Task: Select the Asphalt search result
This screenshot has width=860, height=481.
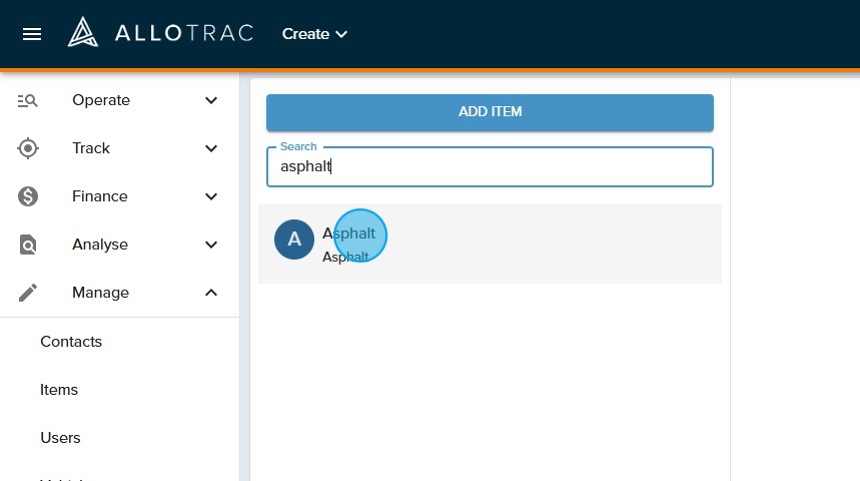Action: pyautogui.click(x=489, y=243)
